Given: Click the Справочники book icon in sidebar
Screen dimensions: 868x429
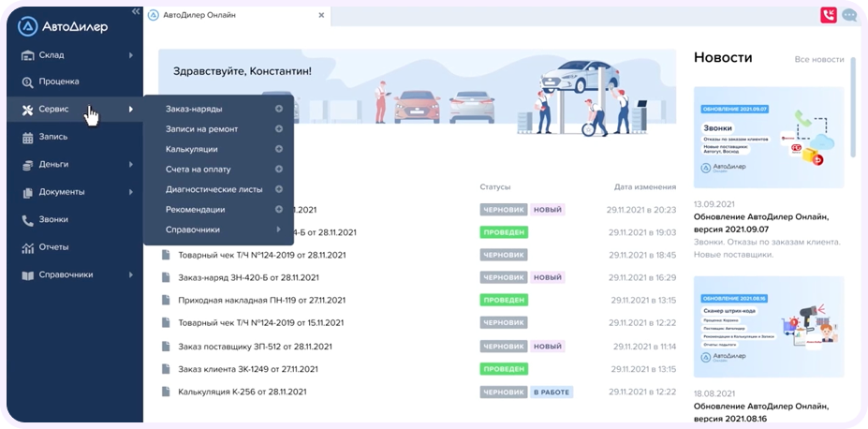Looking at the screenshot, I should pyautogui.click(x=28, y=275).
